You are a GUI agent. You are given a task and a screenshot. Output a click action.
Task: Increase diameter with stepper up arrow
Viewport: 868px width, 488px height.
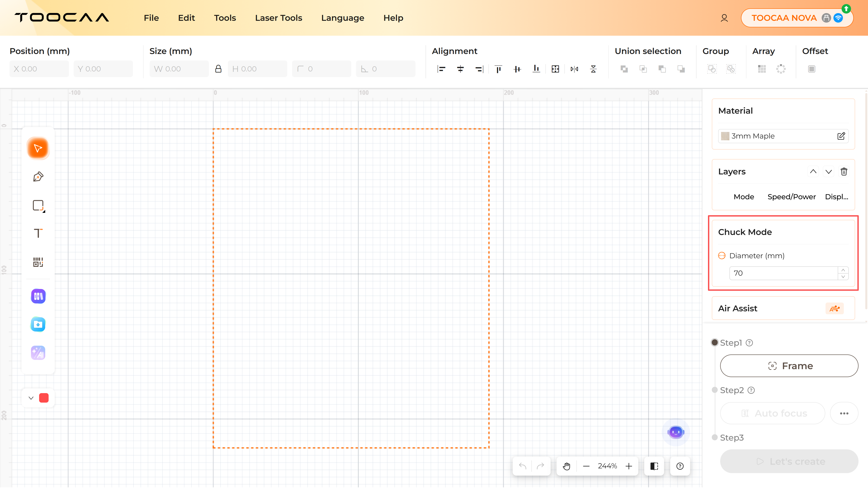click(843, 270)
